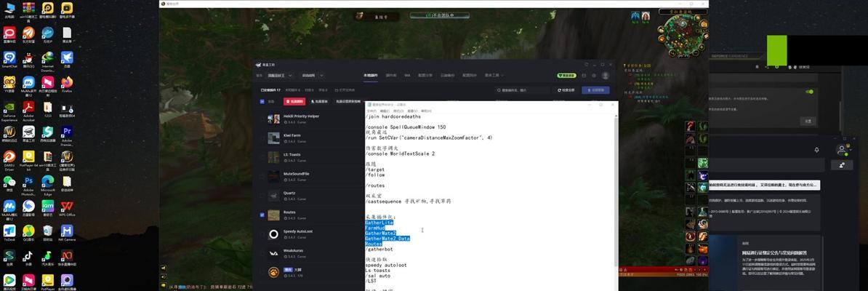The width and height of the screenshot is (868, 291).
Task: Click the WeakAuras addon icon
Action: (273, 252)
